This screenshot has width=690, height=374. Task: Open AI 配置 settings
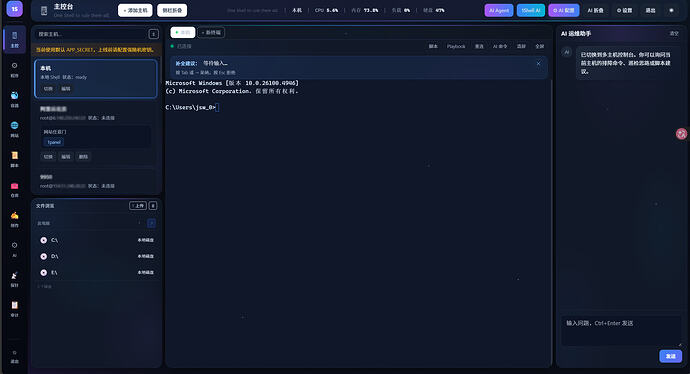563,10
